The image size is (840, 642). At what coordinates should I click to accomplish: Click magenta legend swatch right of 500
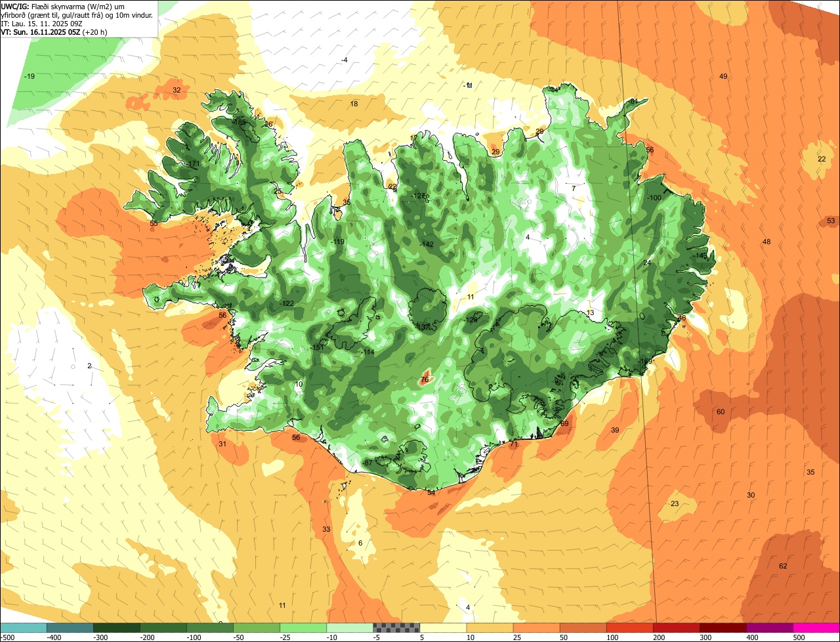pyautogui.click(x=816, y=628)
